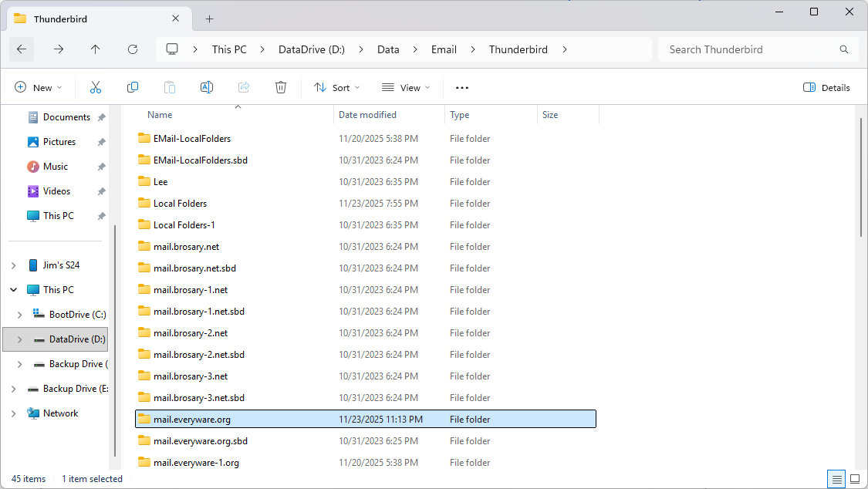Toggle the Details pane button

click(826, 88)
